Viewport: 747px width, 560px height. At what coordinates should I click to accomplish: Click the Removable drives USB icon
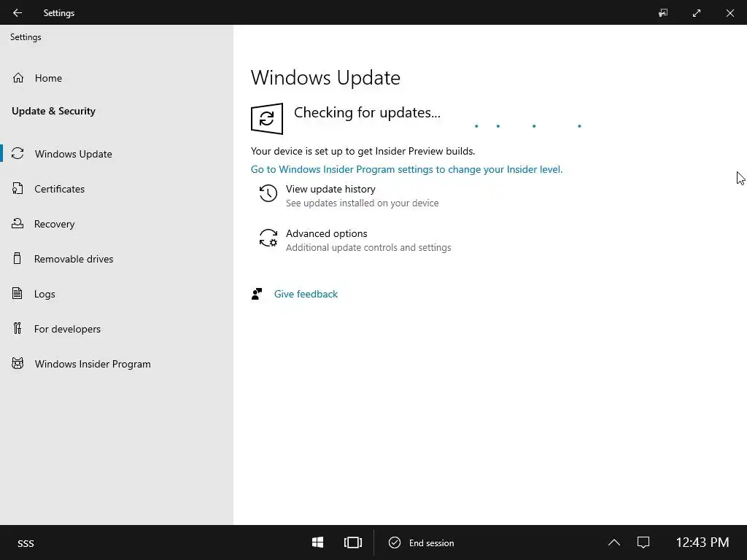(x=18, y=259)
